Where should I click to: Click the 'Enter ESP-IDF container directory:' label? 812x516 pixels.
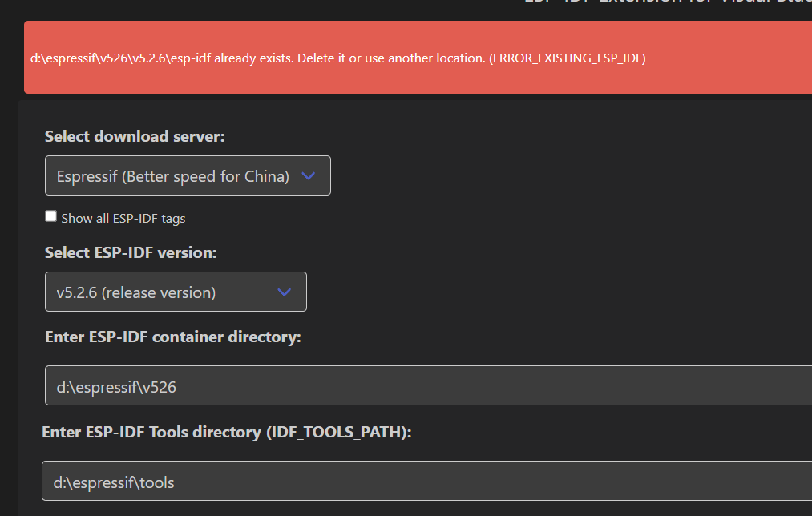click(172, 337)
